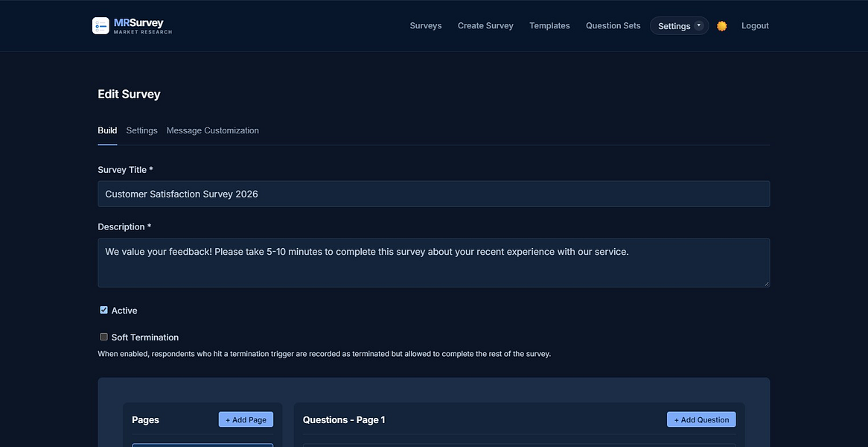
Task: Toggle the sun theme icon
Action: point(721,26)
